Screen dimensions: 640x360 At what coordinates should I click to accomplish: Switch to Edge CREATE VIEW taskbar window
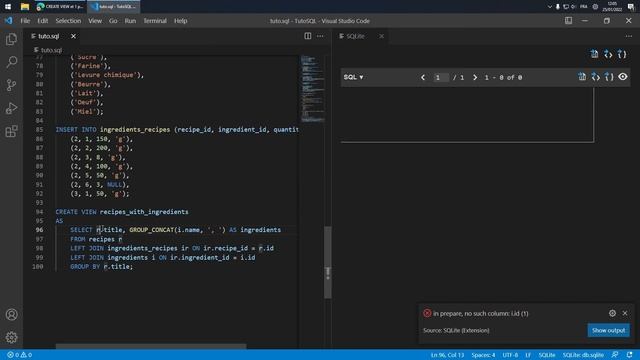60,7
